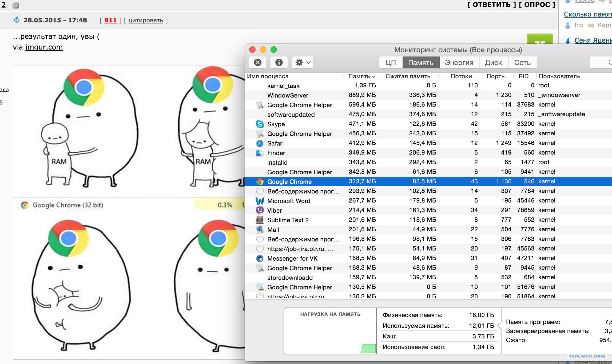Image resolution: width=612 pixels, height=364 pixels.
Task: Select the softwareupdated process row
Action: [428, 114]
